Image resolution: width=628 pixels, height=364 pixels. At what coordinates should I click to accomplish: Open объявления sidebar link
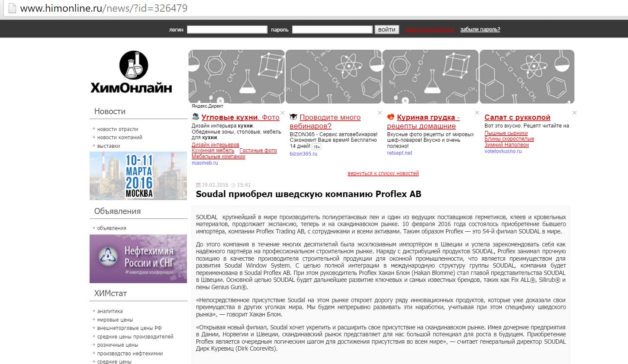[x=112, y=228]
